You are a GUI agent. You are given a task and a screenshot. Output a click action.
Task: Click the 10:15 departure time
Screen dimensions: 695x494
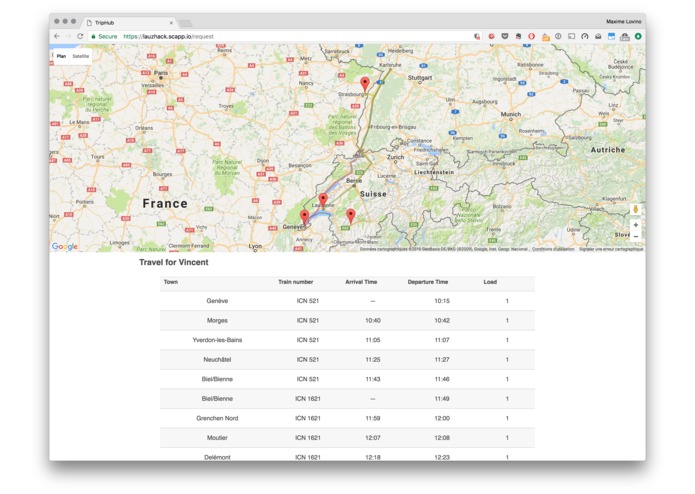pos(442,301)
